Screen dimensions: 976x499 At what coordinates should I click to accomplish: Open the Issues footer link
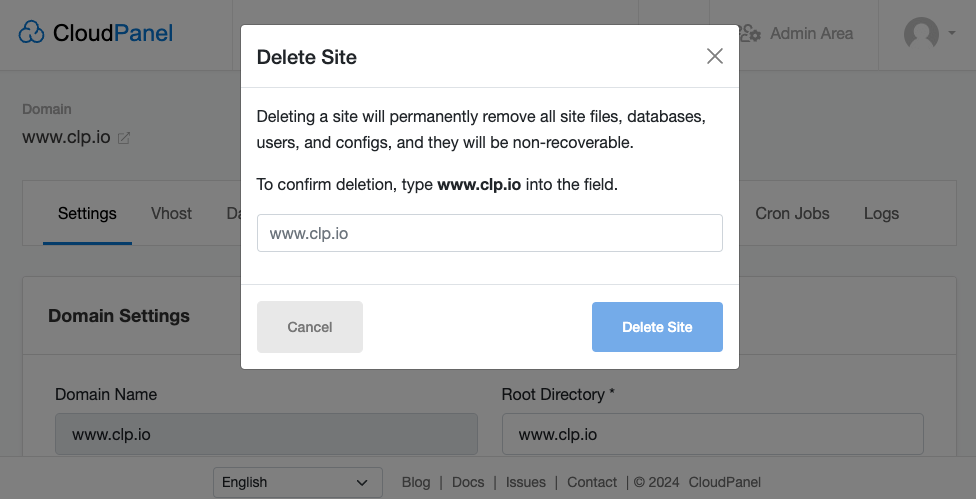[526, 482]
